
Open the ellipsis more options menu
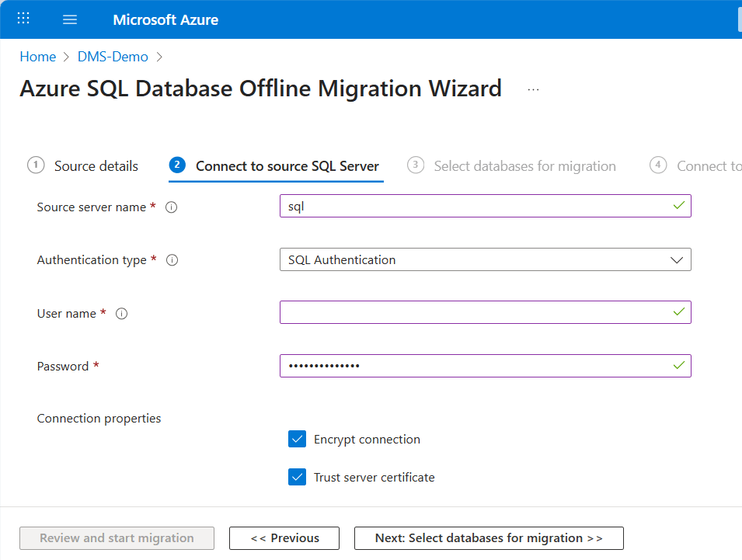click(x=533, y=89)
